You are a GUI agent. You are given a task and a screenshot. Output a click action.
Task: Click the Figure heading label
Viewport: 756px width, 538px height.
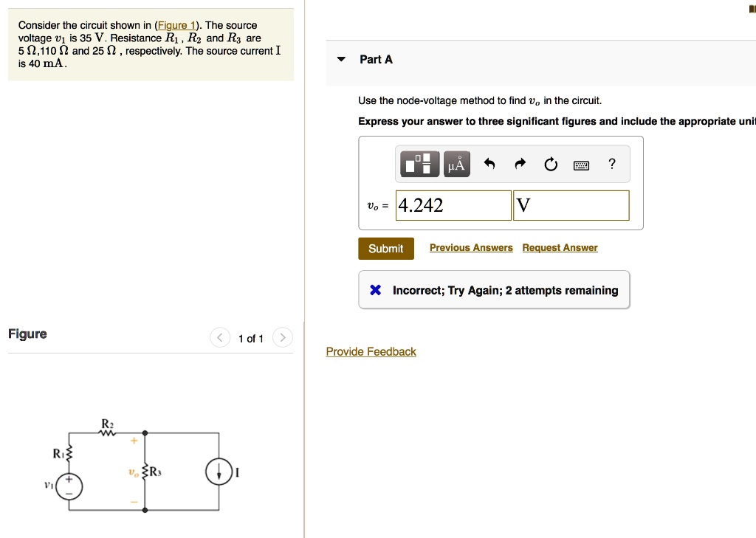coord(27,334)
